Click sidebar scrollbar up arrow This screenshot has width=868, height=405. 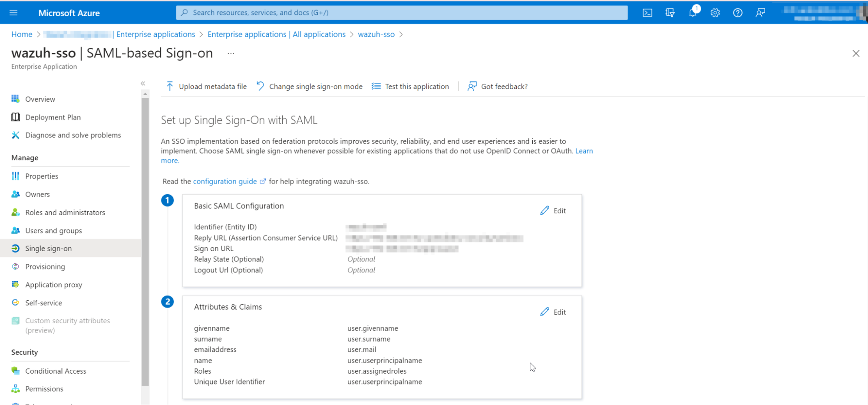click(145, 94)
